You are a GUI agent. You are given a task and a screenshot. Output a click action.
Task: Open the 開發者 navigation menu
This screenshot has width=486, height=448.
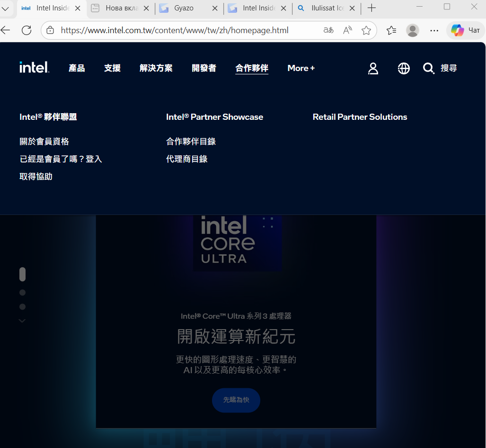204,68
